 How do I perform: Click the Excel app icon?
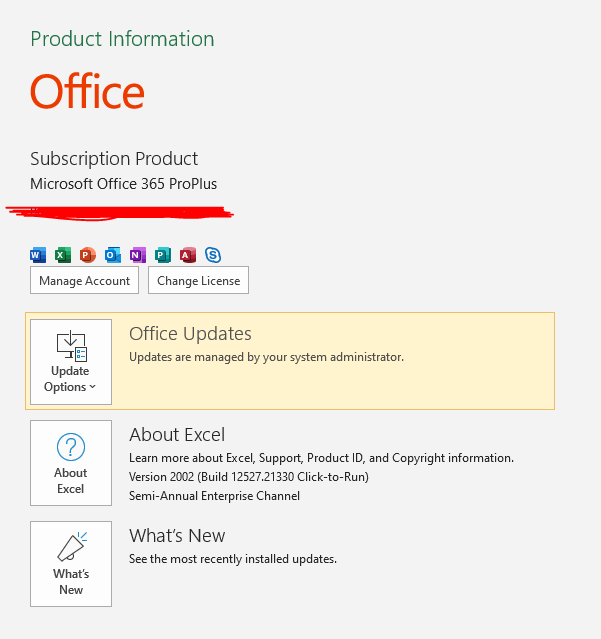[x=63, y=255]
